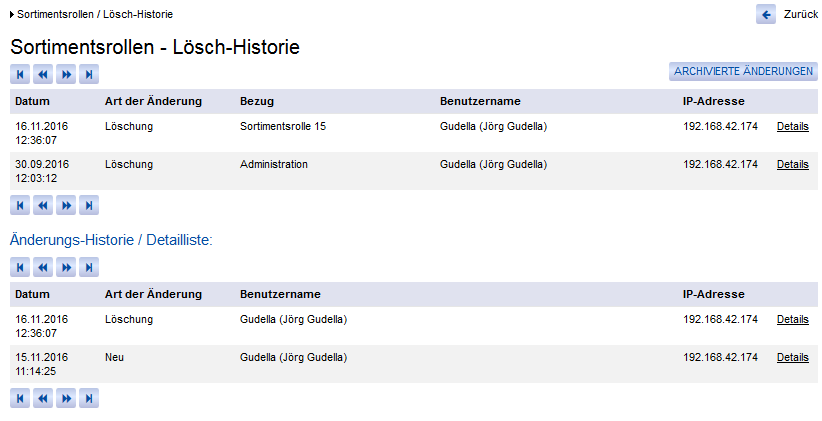The width and height of the screenshot is (822, 421).
Task: Go to next page in top pagination above Lösch-Historie table
Action: [66, 74]
